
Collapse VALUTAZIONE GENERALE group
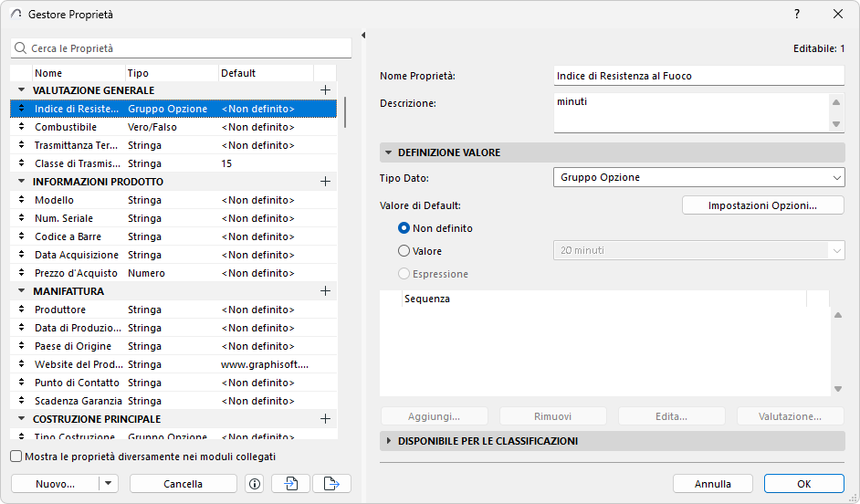[x=21, y=90]
